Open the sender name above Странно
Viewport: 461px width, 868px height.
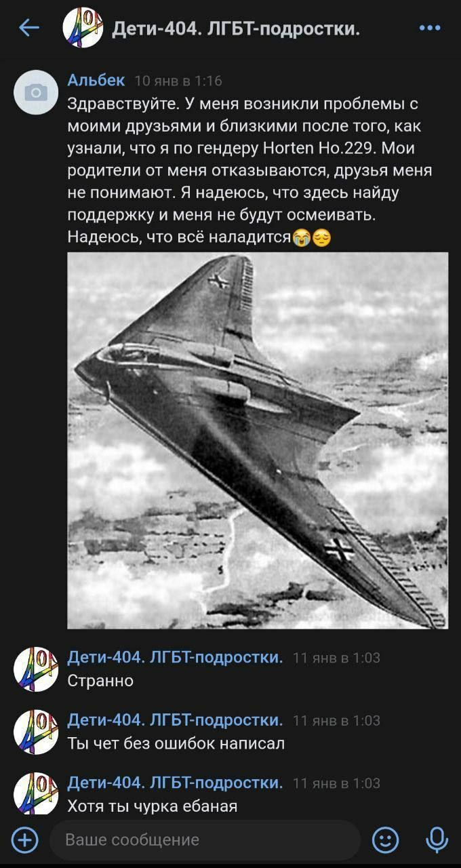175,657
